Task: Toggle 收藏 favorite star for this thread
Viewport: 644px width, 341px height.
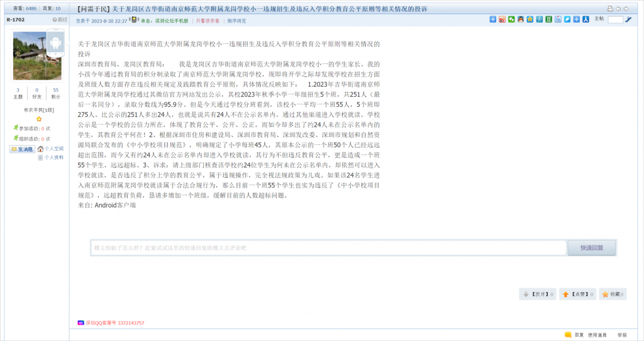Action: pos(613,294)
